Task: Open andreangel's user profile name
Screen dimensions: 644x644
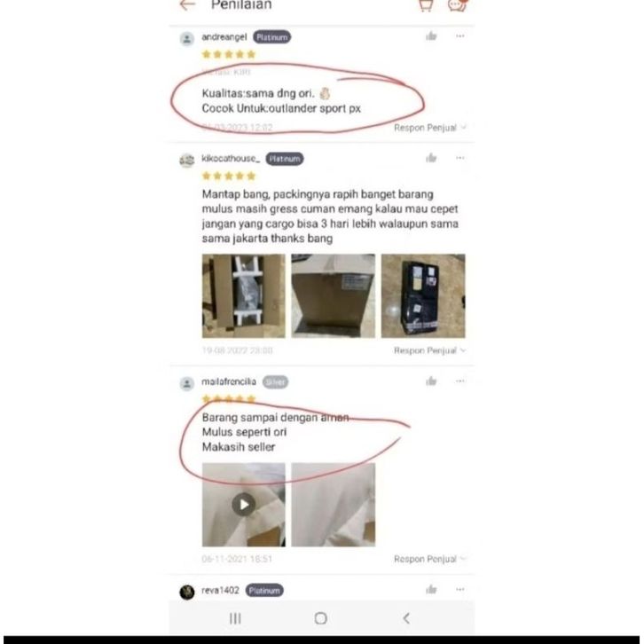Action: tap(224, 37)
